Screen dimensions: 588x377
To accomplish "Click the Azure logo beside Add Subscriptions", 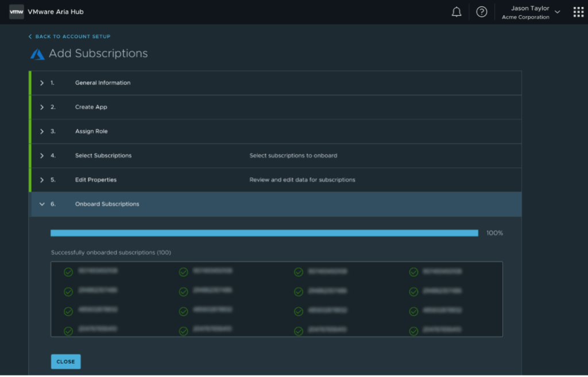I will 37,54.
